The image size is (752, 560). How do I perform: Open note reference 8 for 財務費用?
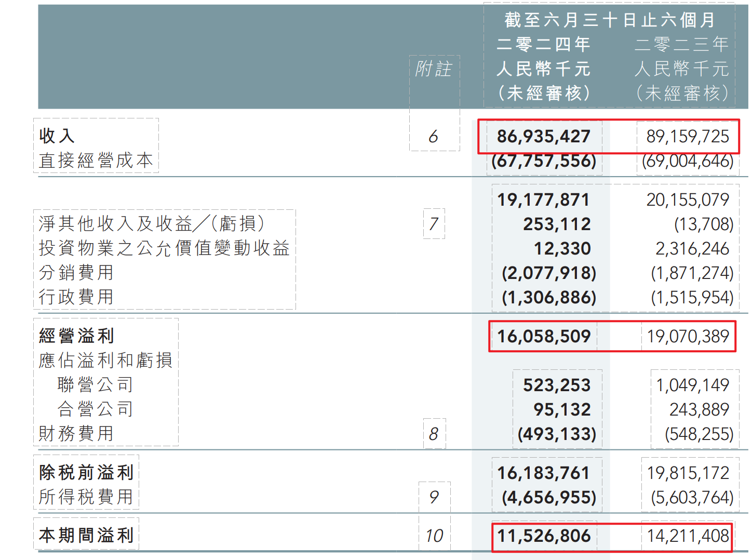pyautogui.click(x=434, y=434)
